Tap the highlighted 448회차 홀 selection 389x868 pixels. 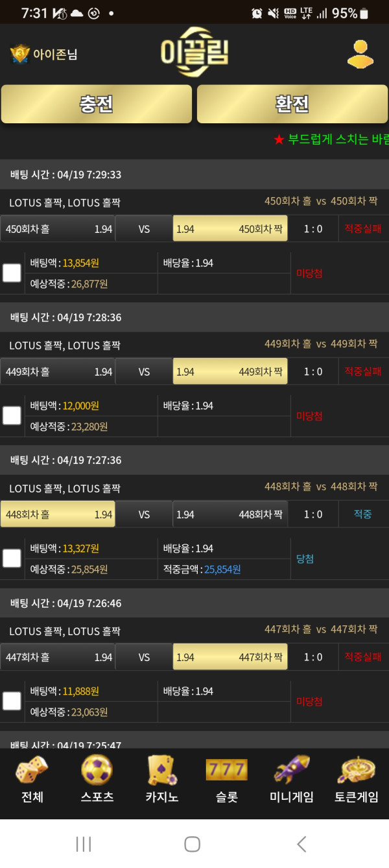58,514
